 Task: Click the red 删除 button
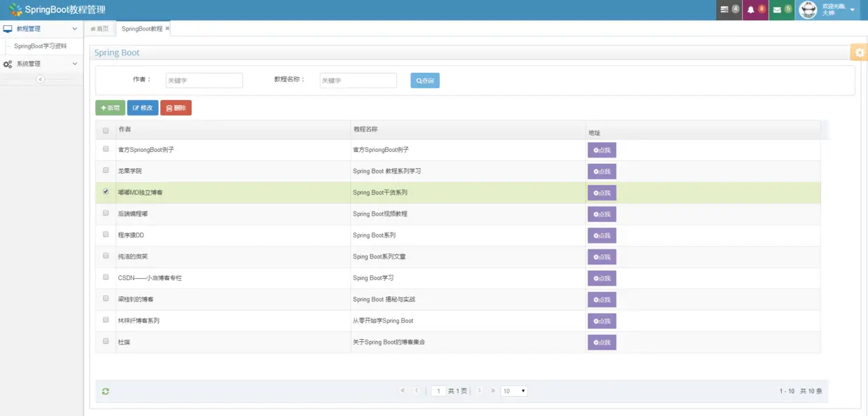click(176, 108)
